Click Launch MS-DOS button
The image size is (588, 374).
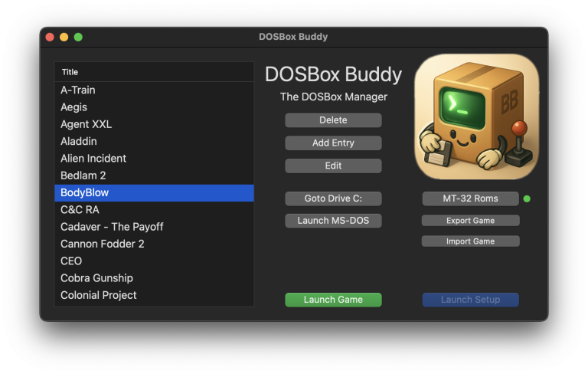(333, 221)
